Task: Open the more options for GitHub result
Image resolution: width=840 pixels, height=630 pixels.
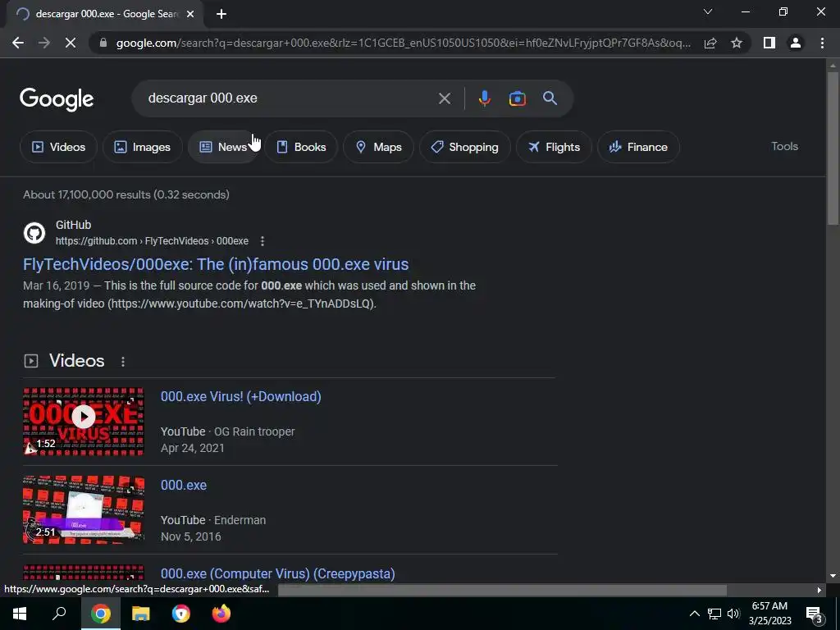Action: [262, 241]
